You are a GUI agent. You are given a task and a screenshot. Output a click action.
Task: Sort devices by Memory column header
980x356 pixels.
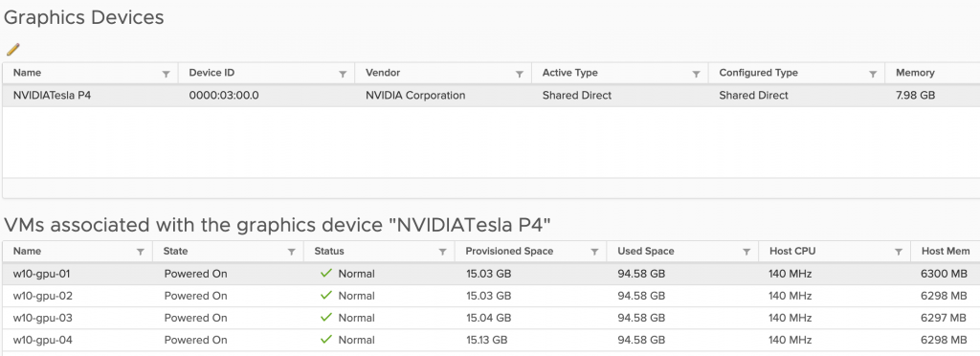coord(915,73)
